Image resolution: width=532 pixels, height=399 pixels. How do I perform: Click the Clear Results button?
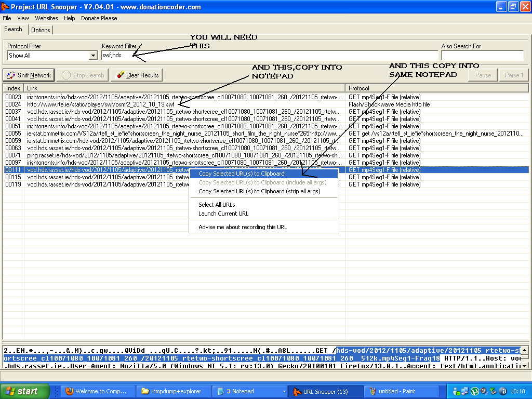coord(137,75)
